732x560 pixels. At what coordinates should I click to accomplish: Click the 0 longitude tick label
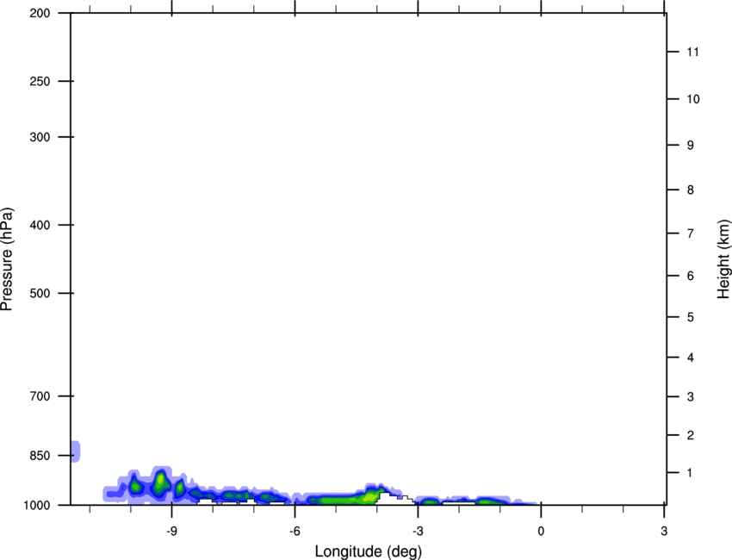tap(541, 532)
